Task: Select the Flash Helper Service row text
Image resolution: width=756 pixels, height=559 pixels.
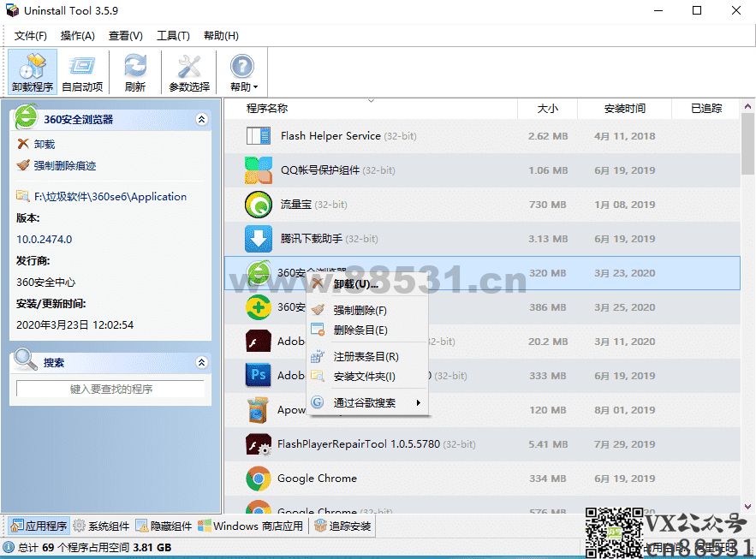Action: (348, 136)
